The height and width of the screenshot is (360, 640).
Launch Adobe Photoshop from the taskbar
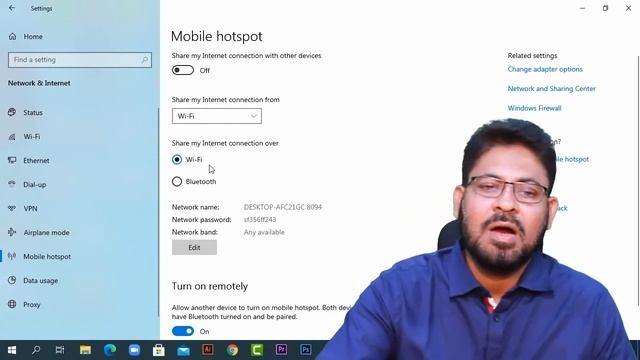click(306, 350)
